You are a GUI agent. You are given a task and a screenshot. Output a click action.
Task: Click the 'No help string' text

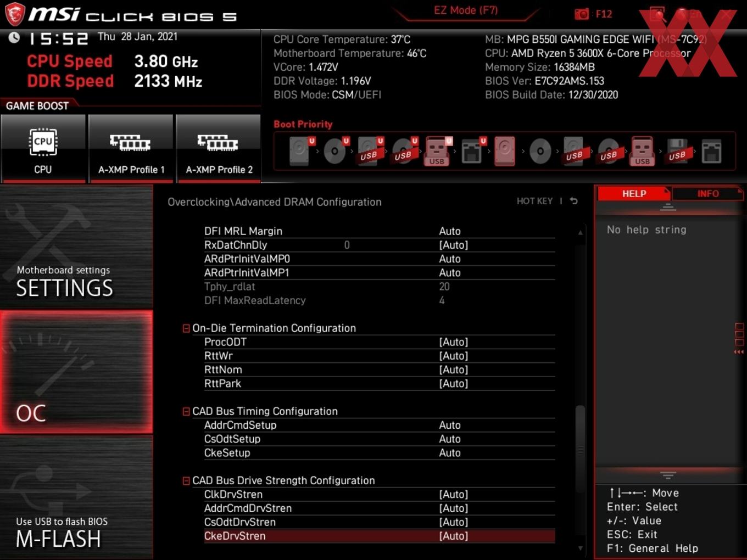point(646,229)
